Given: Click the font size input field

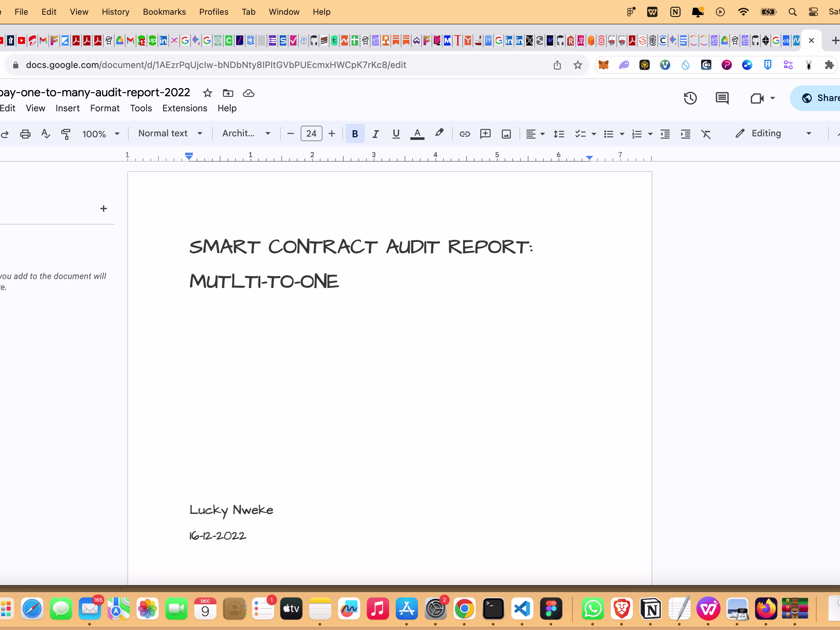Looking at the screenshot, I should pyautogui.click(x=311, y=134).
